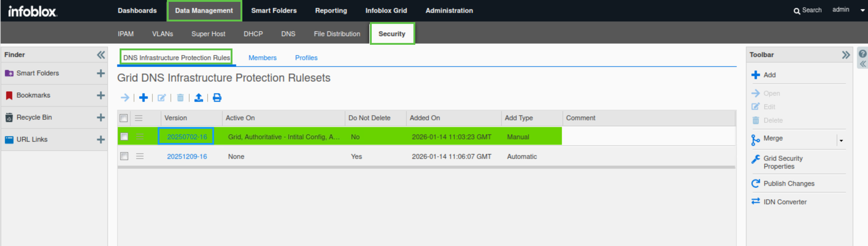Viewport: 868px width, 246px height.
Task: Click the export upload icon above table
Action: coord(199,98)
